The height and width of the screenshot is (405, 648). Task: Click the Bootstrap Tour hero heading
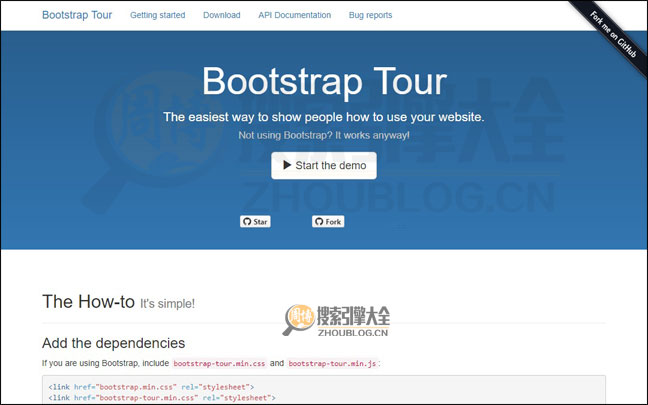[324, 81]
